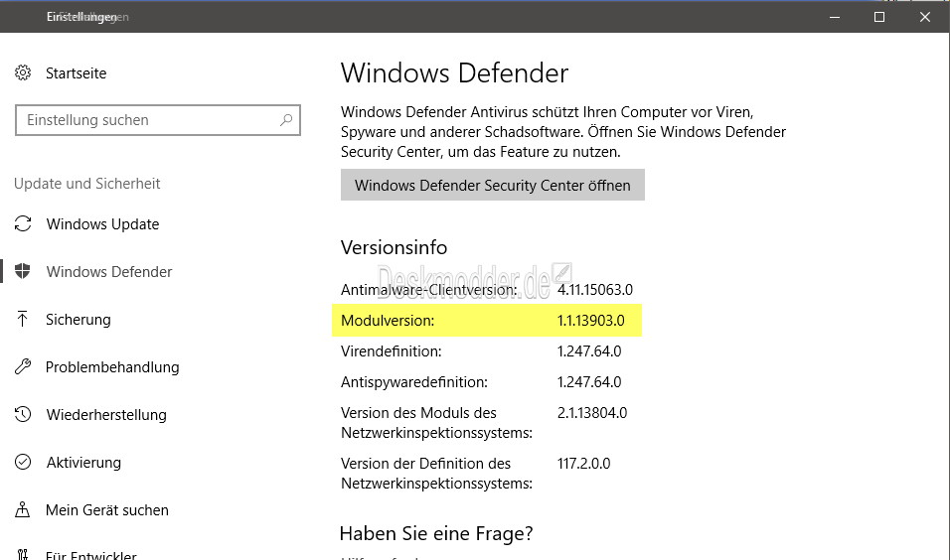Click the Update und Sicherheit category label
This screenshot has width=950, height=560.
point(86,184)
